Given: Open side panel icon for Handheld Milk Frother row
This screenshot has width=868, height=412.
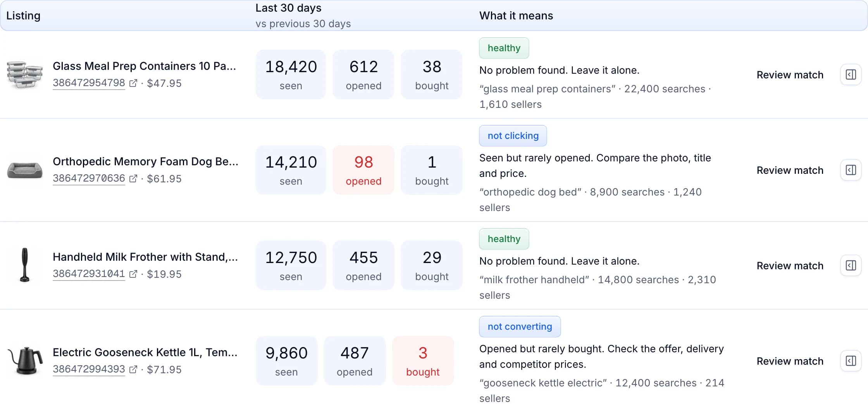Looking at the screenshot, I should point(851,265).
